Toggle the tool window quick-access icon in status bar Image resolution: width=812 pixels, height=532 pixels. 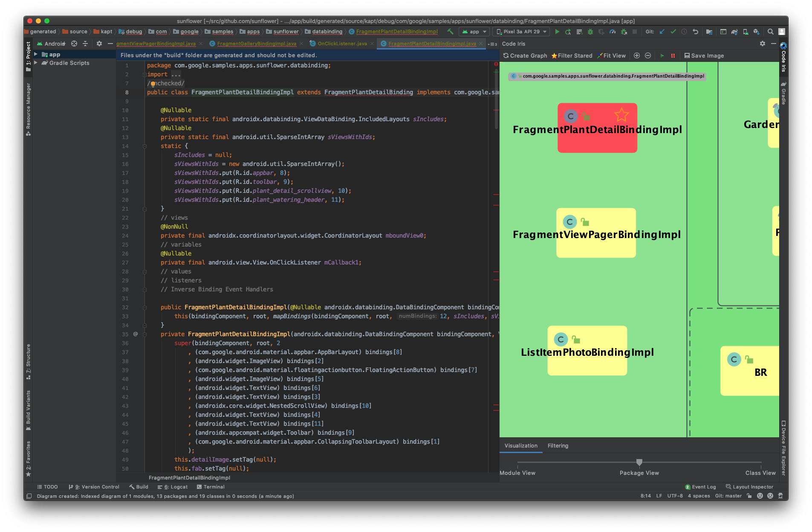[x=29, y=496]
